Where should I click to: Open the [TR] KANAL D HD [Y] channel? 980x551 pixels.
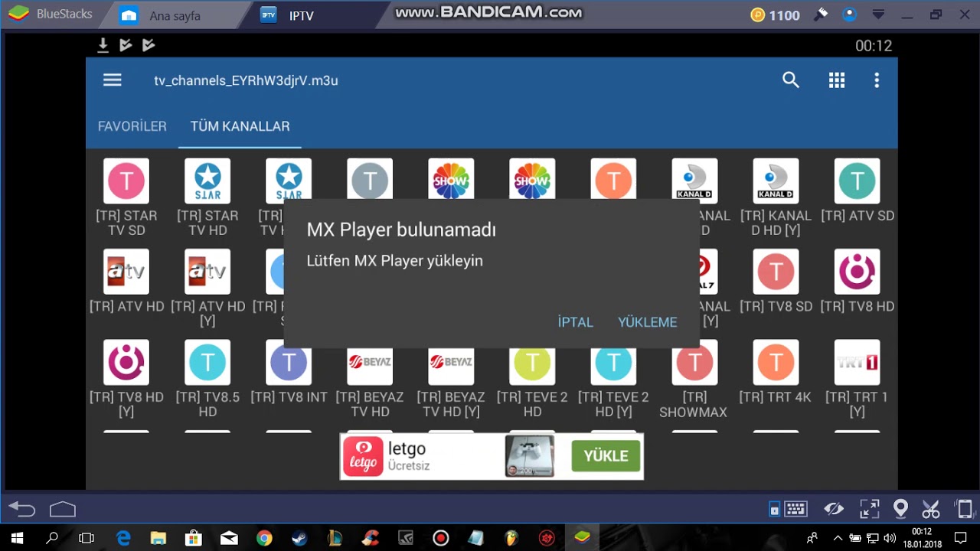click(776, 197)
